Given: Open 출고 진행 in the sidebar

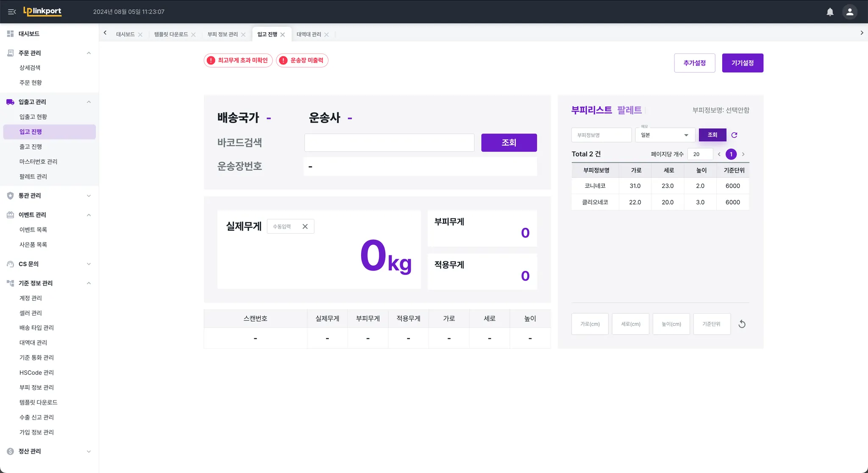Looking at the screenshot, I should coord(31,147).
